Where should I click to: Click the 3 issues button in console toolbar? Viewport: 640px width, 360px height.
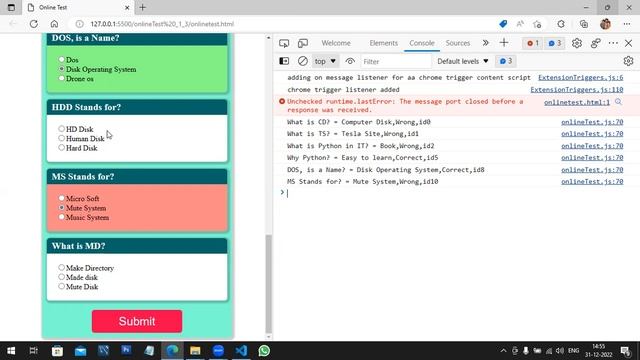(506, 61)
